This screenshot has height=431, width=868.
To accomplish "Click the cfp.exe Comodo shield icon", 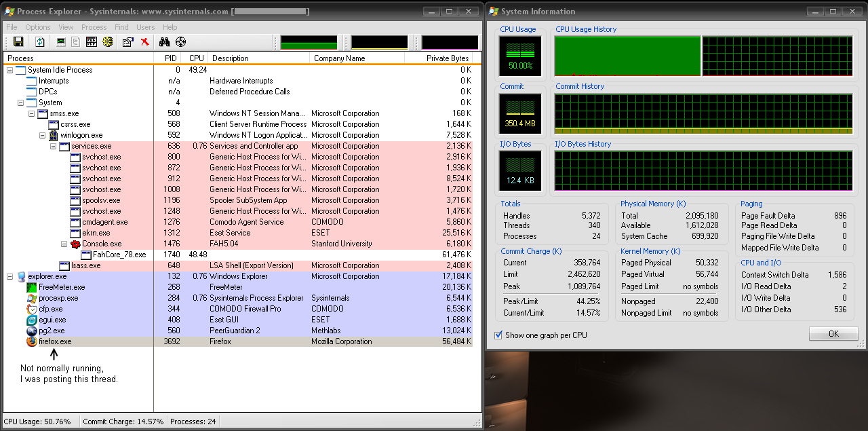I will coord(31,309).
